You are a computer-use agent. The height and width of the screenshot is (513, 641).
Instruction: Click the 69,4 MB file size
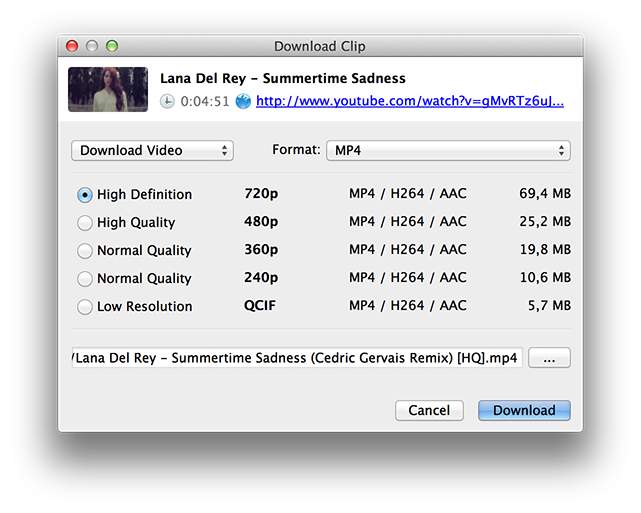[x=545, y=193]
